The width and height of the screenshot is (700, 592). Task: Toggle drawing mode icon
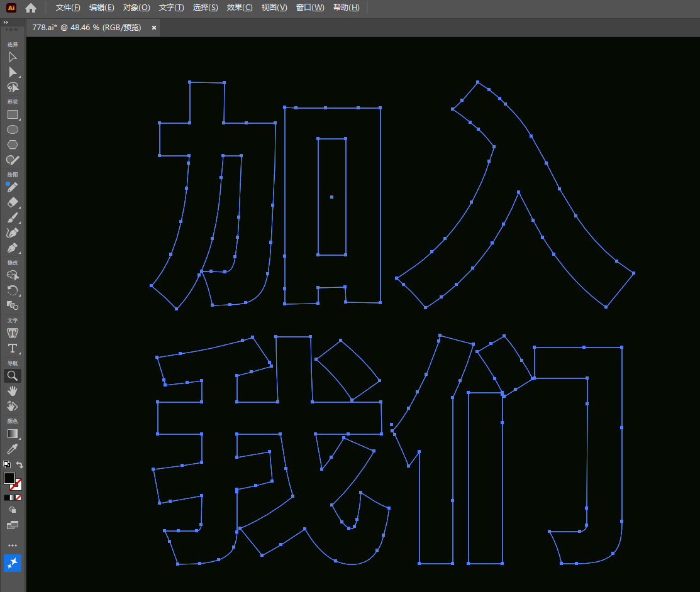[x=13, y=510]
